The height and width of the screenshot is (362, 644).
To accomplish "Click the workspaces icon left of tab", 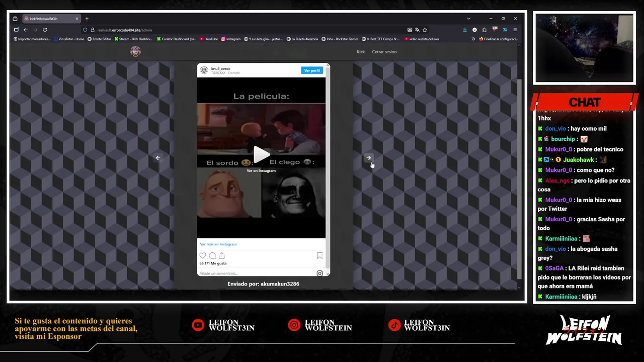I will (15, 19).
